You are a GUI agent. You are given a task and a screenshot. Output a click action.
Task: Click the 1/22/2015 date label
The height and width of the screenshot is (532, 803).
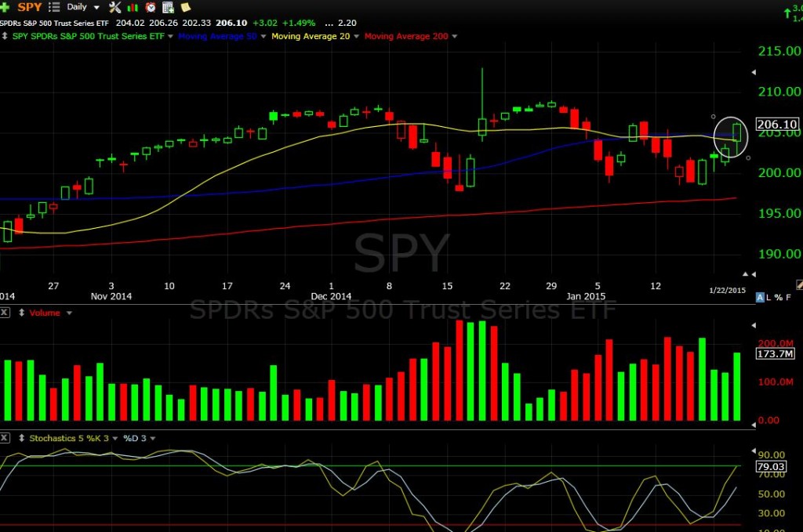727,290
